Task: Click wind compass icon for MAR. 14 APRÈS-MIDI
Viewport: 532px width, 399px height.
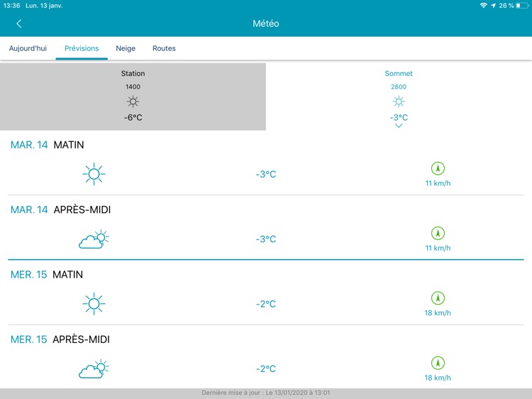Action: 438,234
